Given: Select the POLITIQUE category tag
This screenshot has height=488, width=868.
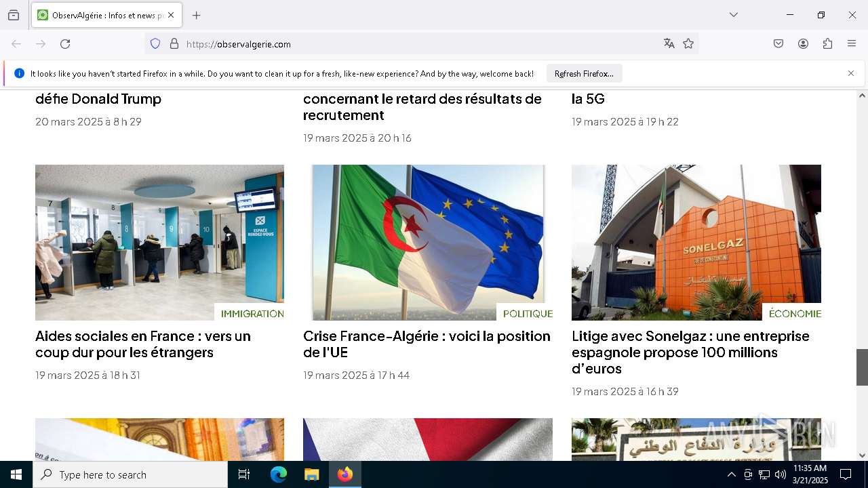Looking at the screenshot, I should [x=528, y=314].
